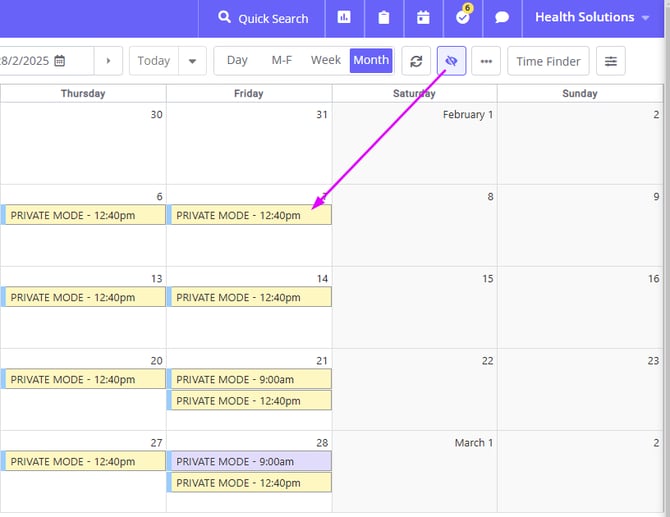This screenshot has height=517, width=670.
Task: Switch to M-F view
Action: tap(282, 60)
